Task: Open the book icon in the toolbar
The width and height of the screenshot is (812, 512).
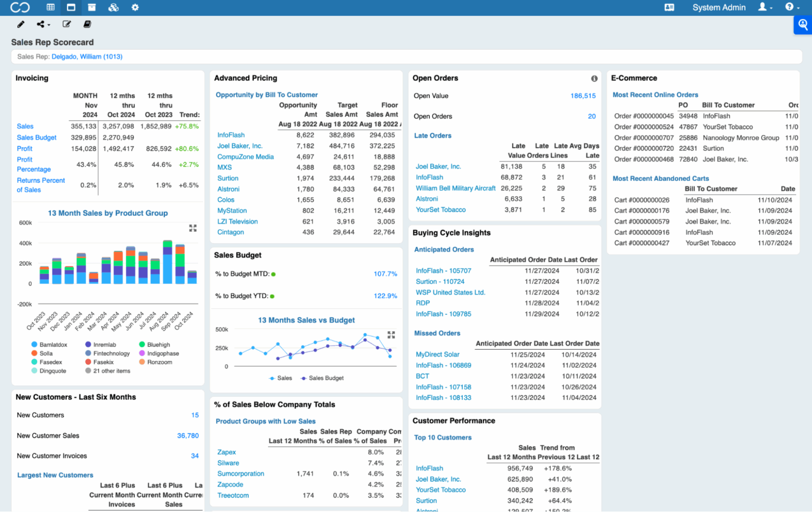Action: click(87, 24)
